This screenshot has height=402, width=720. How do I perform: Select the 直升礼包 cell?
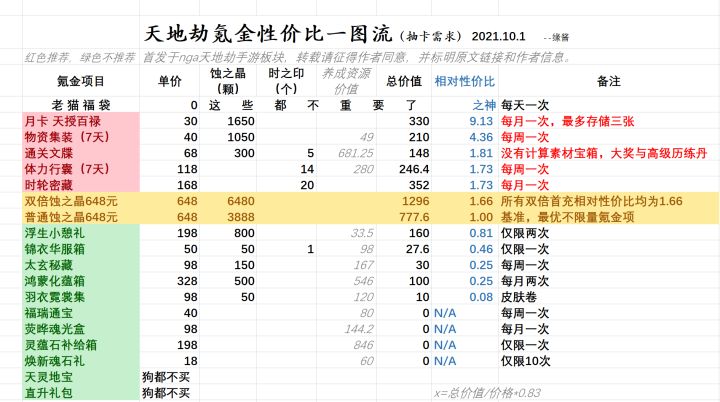coord(49,393)
